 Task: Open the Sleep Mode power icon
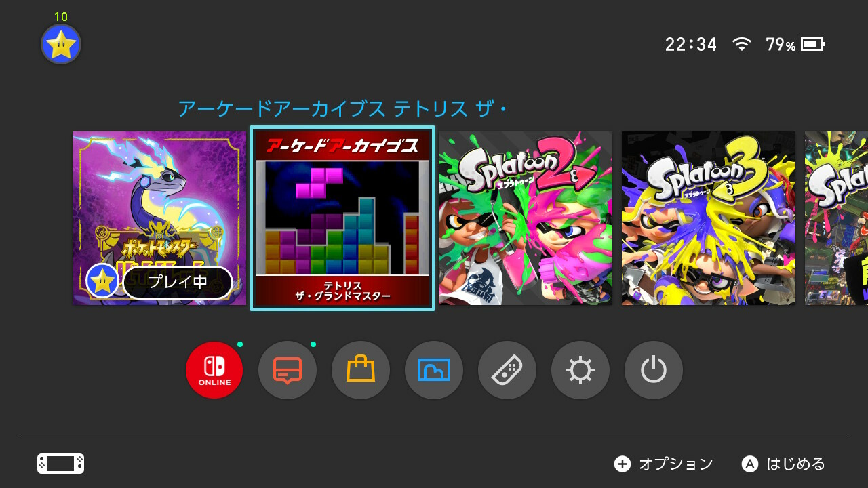tap(654, 370)
